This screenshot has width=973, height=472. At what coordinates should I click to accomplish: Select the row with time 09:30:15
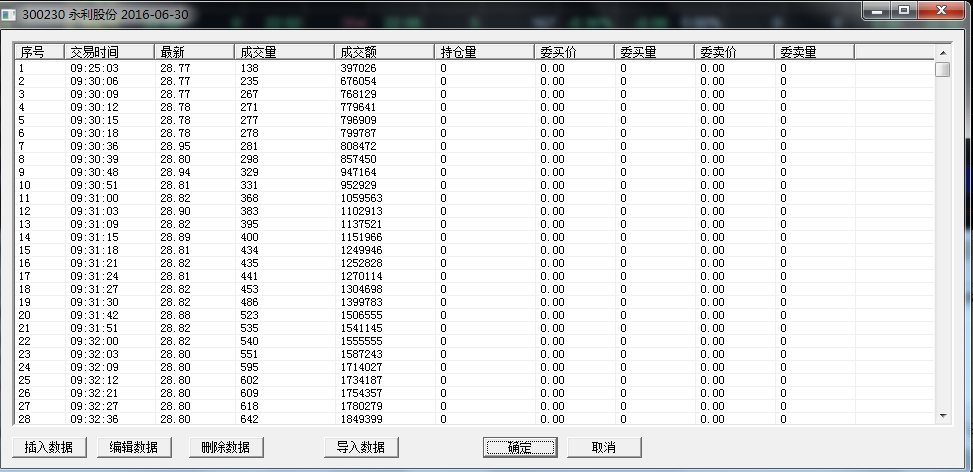(474, 120)
